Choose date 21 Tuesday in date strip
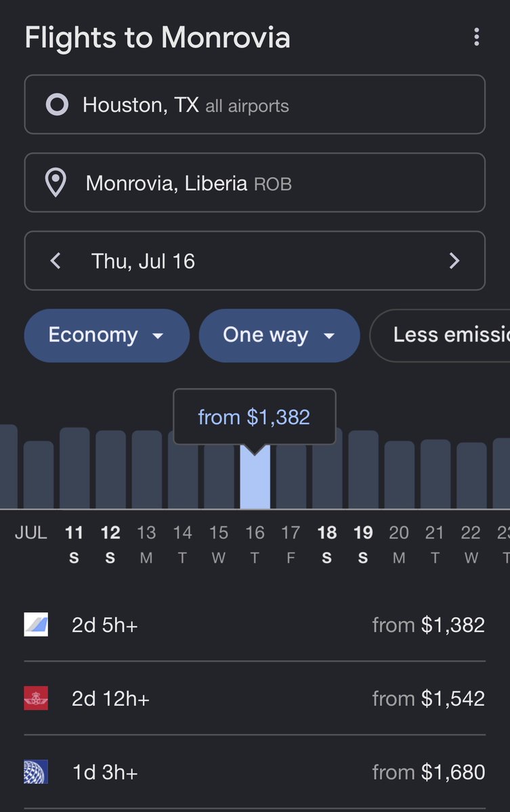The image size is (510, 812). 435,545
